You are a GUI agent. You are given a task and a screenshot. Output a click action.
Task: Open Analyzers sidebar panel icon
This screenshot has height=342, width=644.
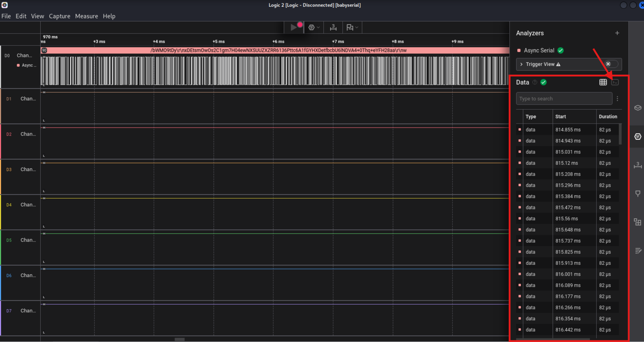point(637,136)
